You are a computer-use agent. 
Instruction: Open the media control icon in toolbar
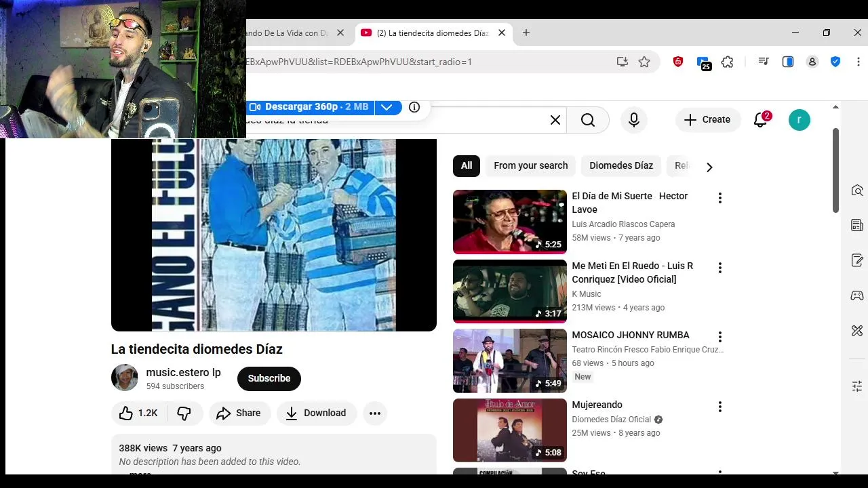[764, 62]
